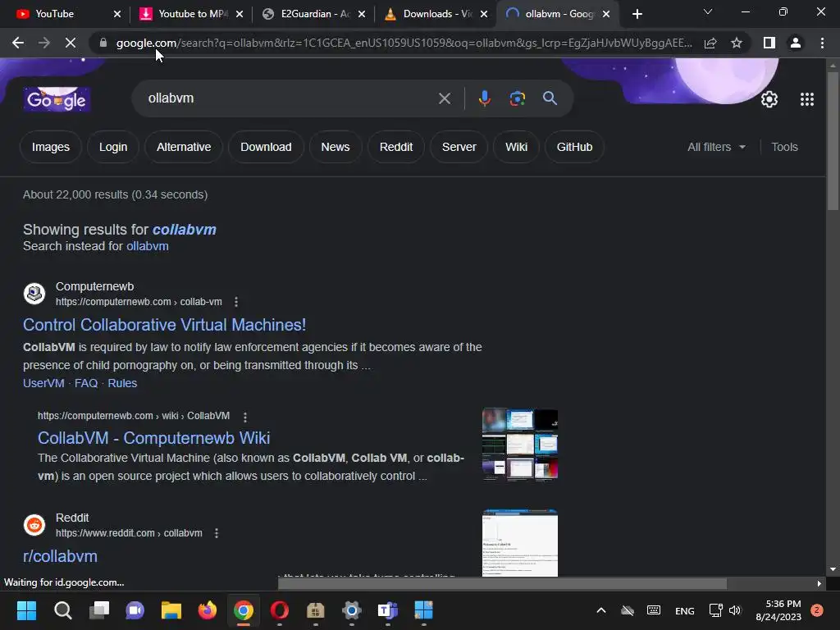Submit search with magnifier icon
The image size is (840, 630).
[550, 98]
